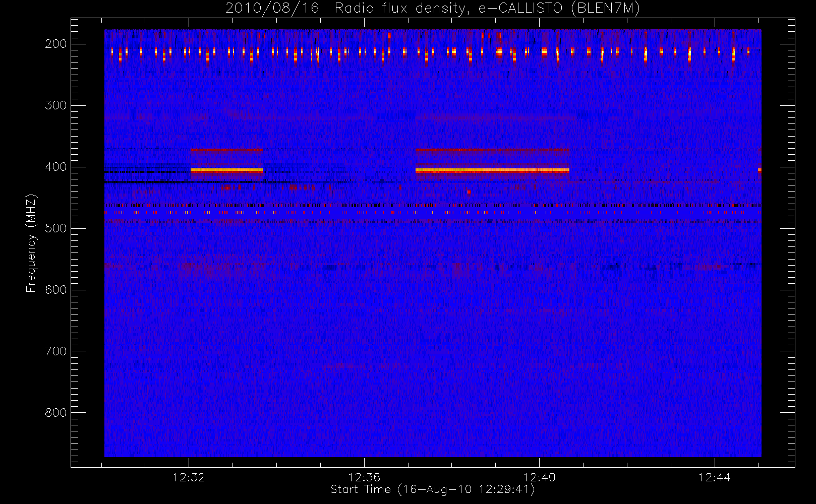Screen dimensions: 816x504
Task: Click the 600 frequency tick label
Action: coord(56,290)
